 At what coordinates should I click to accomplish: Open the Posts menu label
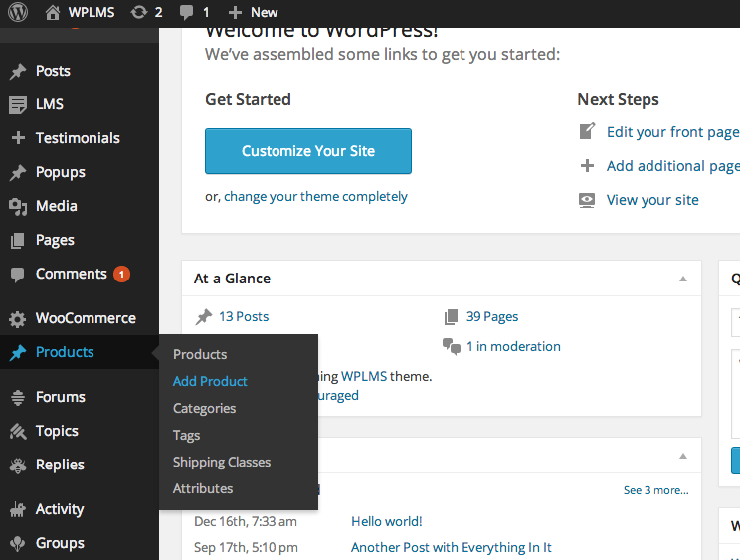coord(53,71)
